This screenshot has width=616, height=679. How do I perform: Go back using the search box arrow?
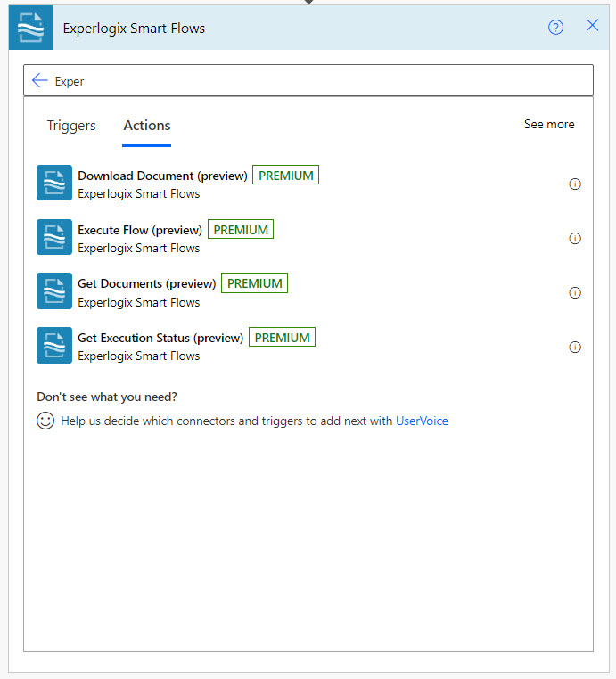[x=40, y=80]
